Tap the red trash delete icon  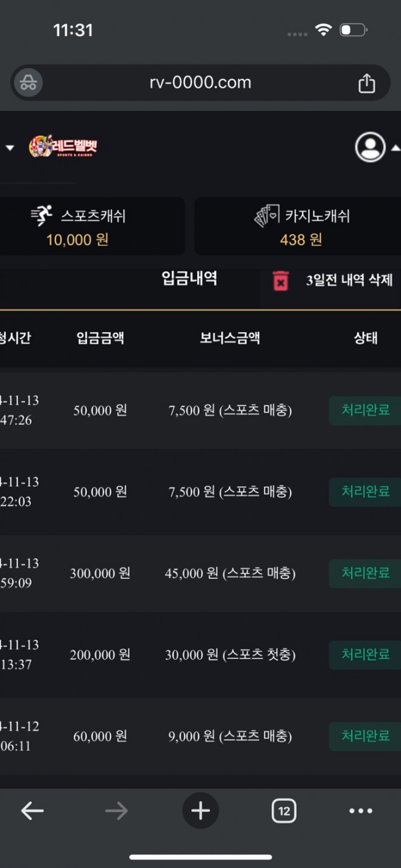point(281,281)
